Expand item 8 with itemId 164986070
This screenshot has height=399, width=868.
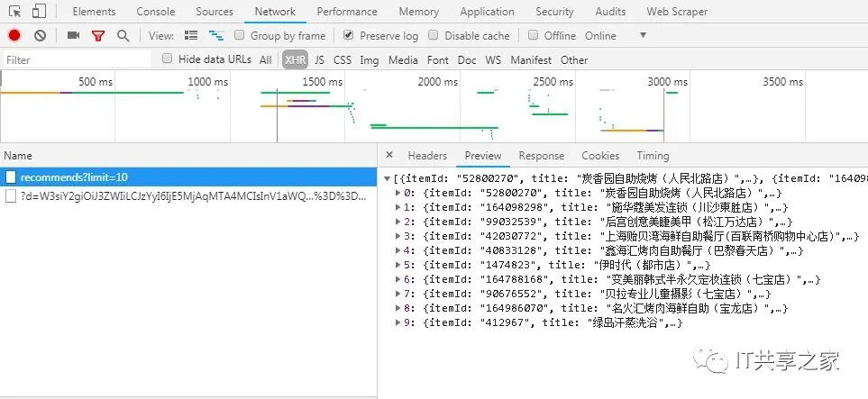[x=397, y=308]
